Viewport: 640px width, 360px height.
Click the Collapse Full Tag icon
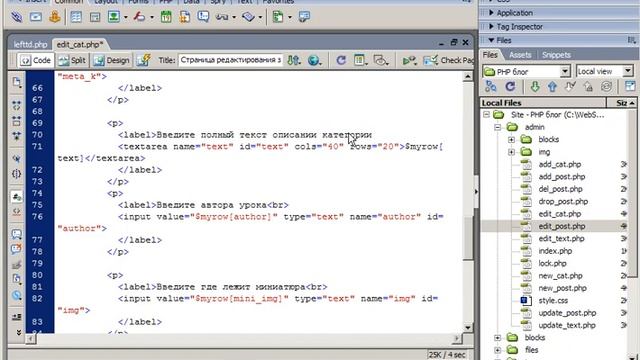tap(16, 106)
